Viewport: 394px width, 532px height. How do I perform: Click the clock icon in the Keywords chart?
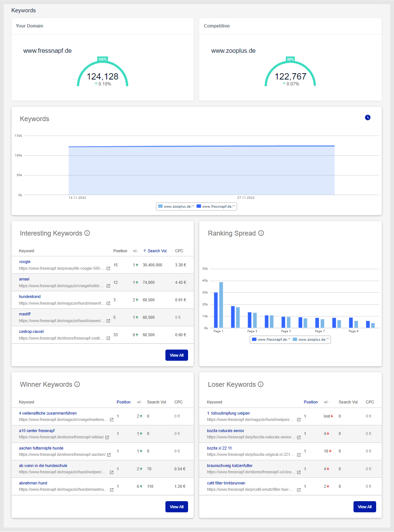tap(368, 117)
